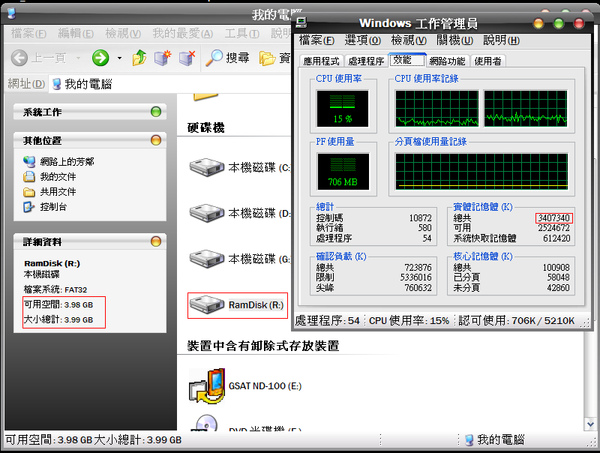Switch to the 使用者 tab
The height and width of the screenshot is (453, 600).
(488, 61)
